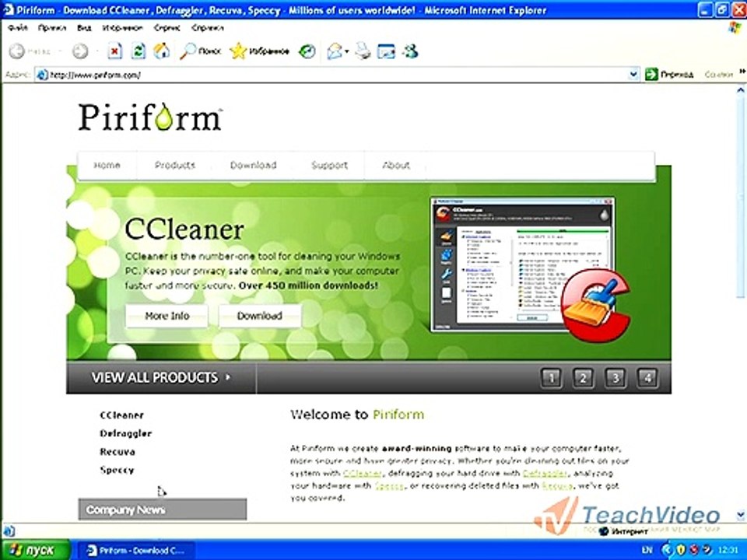The image size is (747, 560).
Task: Print the page with printer icon
Action: click(363, 51)
